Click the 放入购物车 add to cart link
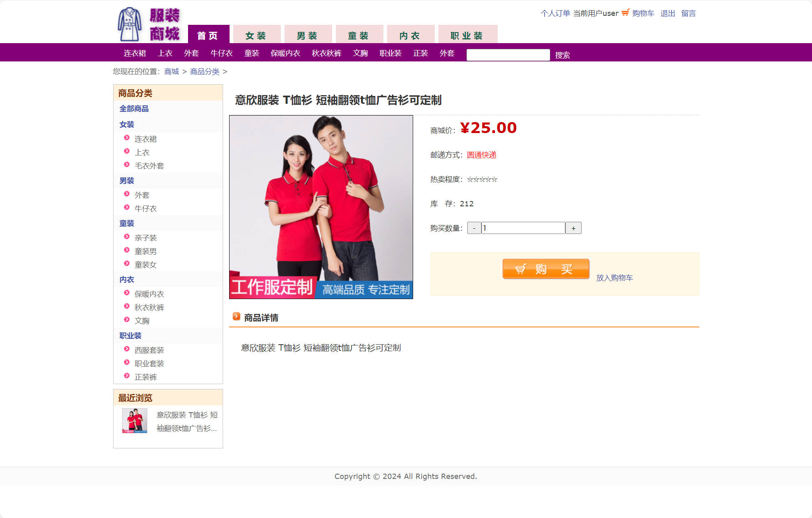 point(614,278)
